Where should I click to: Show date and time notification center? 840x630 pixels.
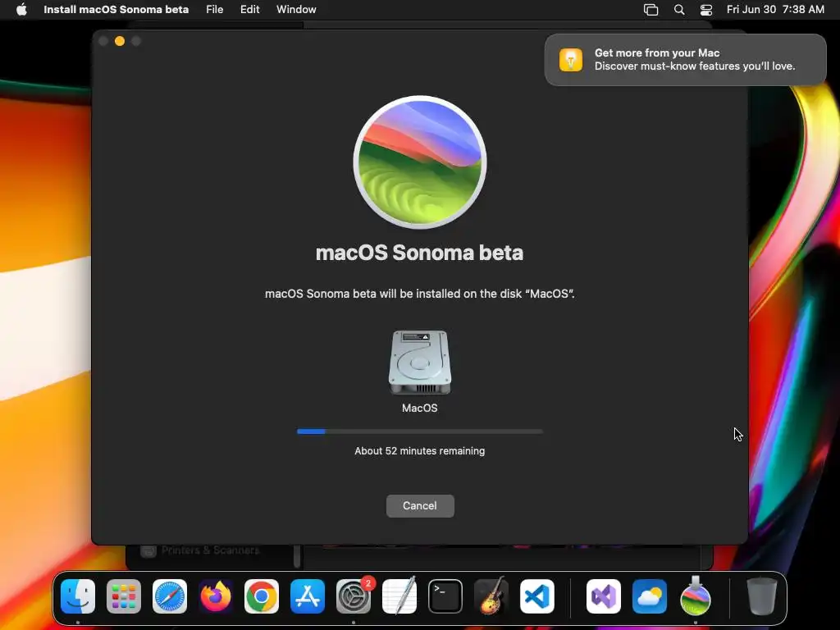(775, 9)
